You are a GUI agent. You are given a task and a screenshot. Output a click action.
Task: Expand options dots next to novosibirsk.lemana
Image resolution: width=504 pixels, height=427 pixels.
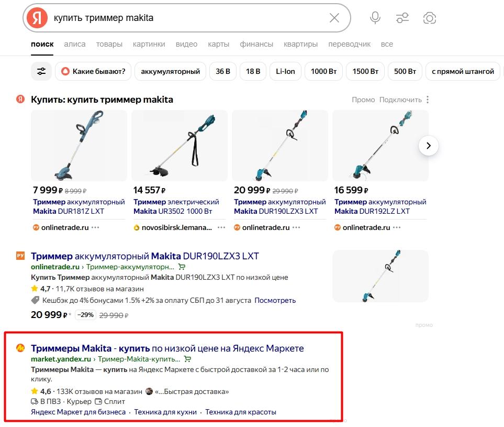click(221, 227)
